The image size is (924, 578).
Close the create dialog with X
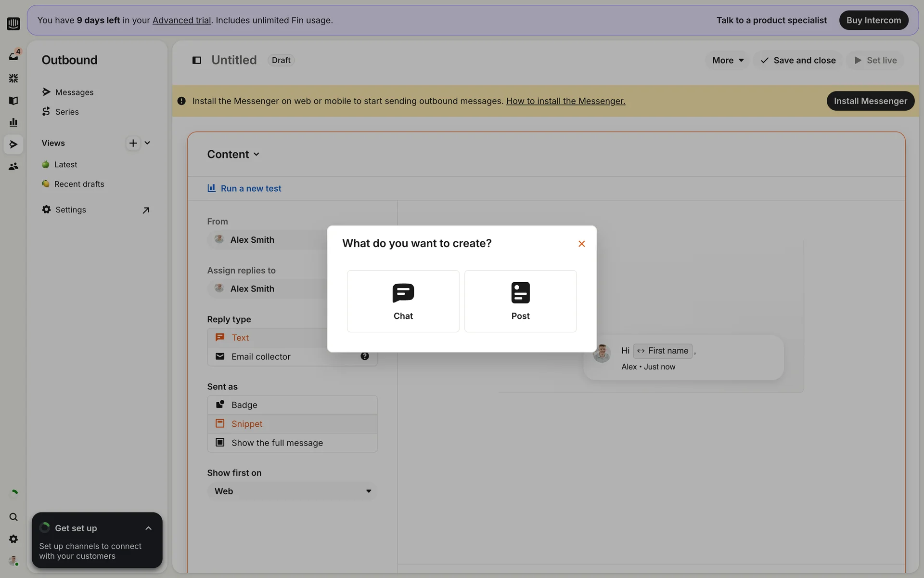click(x=581, y=244)
